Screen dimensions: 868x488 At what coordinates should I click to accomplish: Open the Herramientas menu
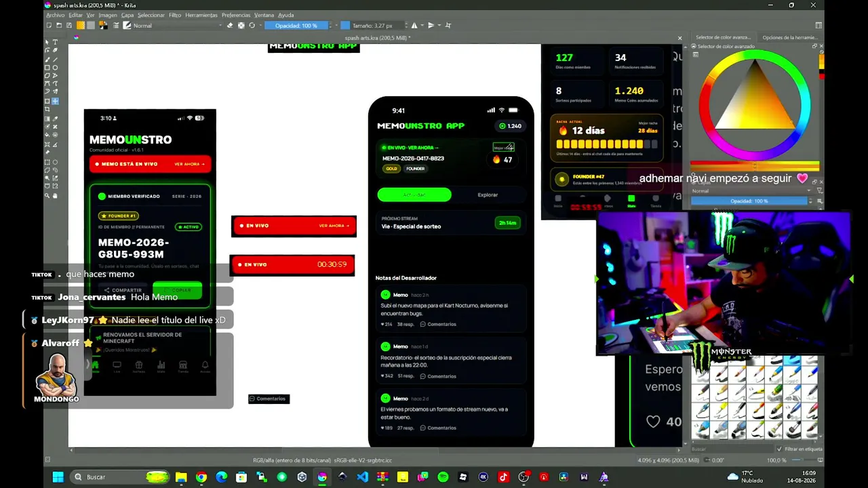point(201,15)
